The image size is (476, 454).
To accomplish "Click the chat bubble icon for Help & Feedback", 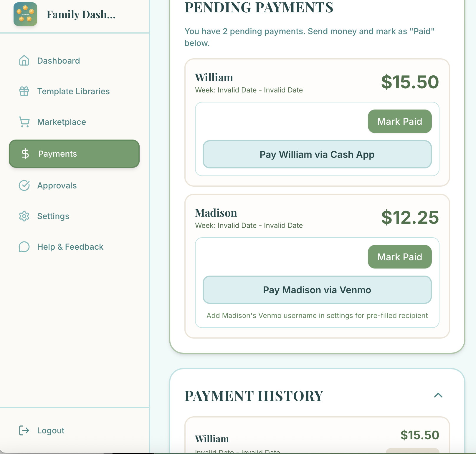I will [x=24, y=247].
